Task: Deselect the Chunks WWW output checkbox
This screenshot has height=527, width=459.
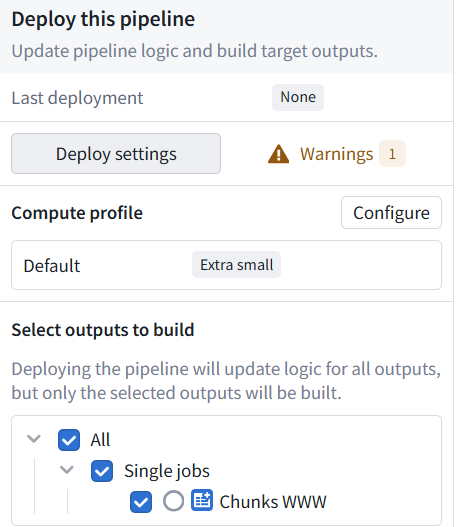Action: (141, 502)
